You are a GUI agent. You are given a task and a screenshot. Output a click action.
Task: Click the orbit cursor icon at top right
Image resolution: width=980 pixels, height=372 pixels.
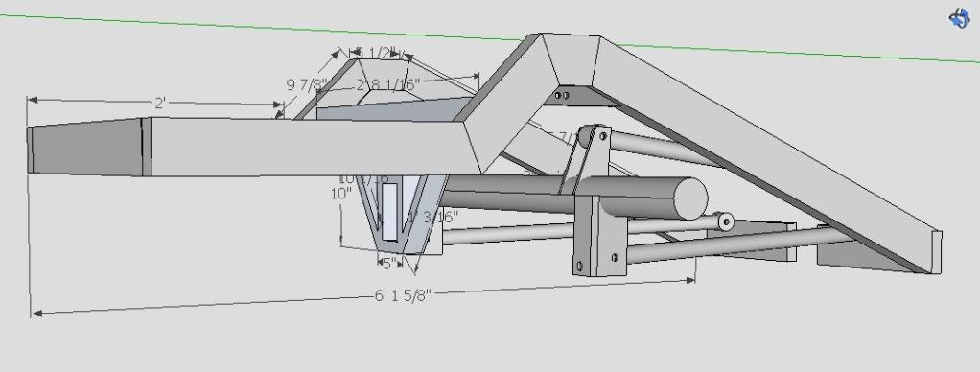coord(959,18)
